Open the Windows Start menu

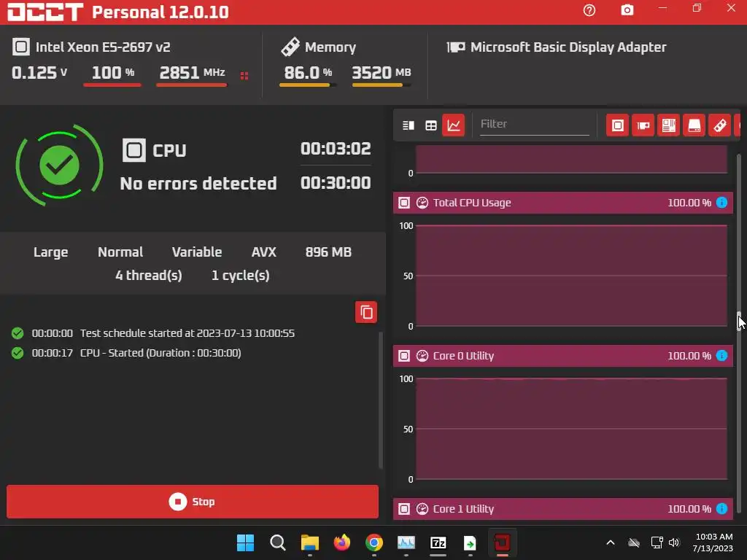coord(245,542)
